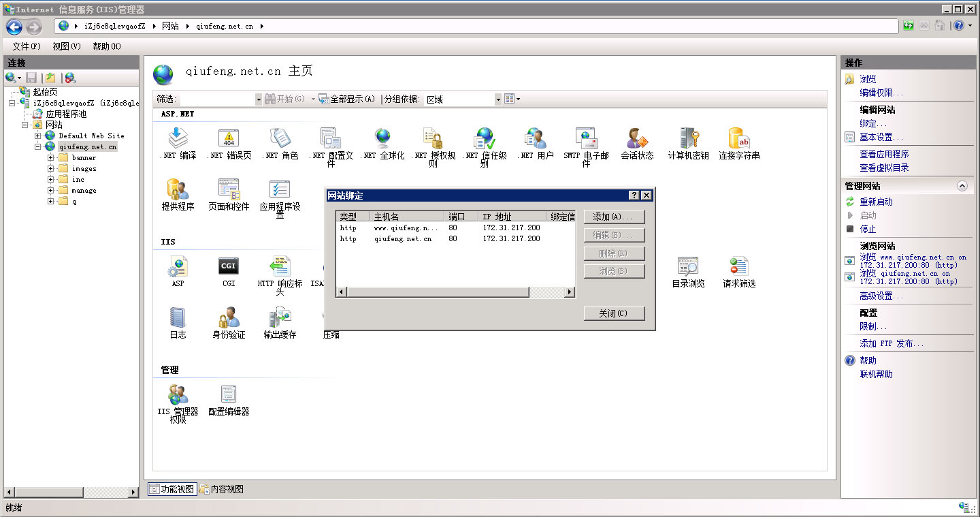
Task: Open the 视图(V) menu
Action: 67,46
